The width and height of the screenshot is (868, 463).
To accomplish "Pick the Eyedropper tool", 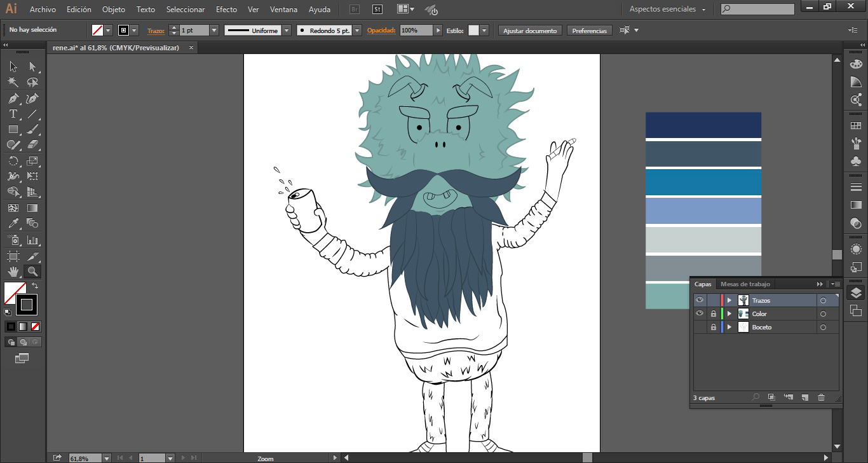I will point(13,223).
